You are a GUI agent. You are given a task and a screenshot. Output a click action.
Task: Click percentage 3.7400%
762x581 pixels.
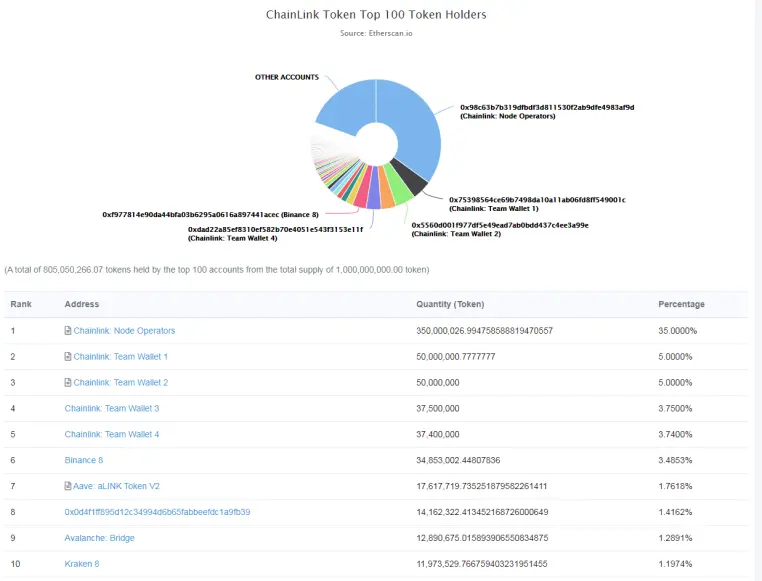[x=675, y=434]
